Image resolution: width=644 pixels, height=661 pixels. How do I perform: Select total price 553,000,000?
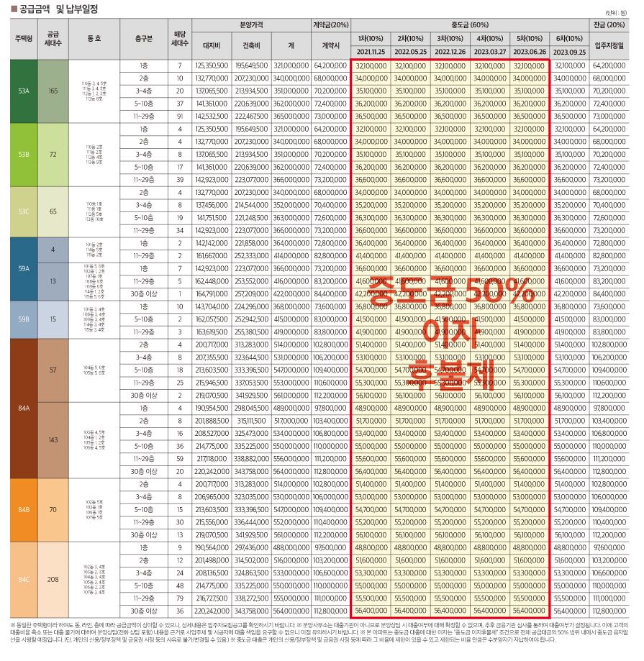pyautogui.click(x=291, y=383)
